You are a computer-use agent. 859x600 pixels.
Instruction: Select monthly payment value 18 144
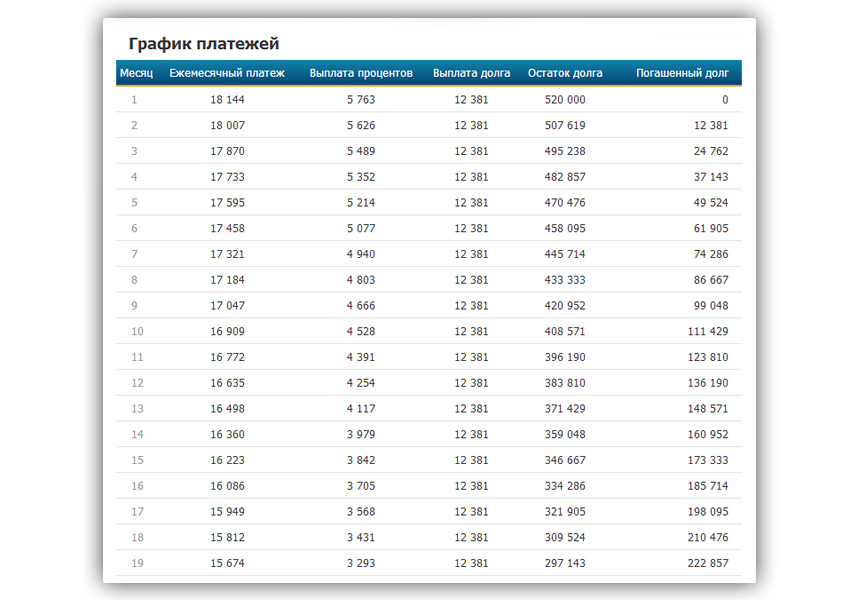227,100
